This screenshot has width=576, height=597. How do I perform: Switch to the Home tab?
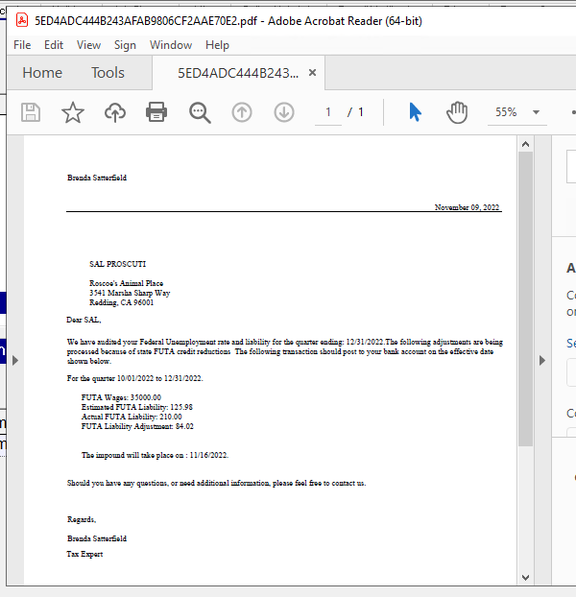(x=42, y=73)
